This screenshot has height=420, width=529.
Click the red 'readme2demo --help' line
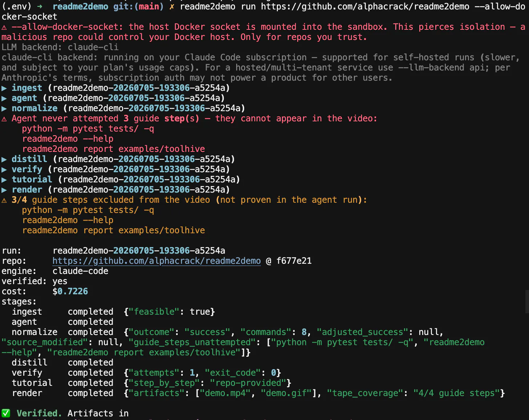point(68,139)
